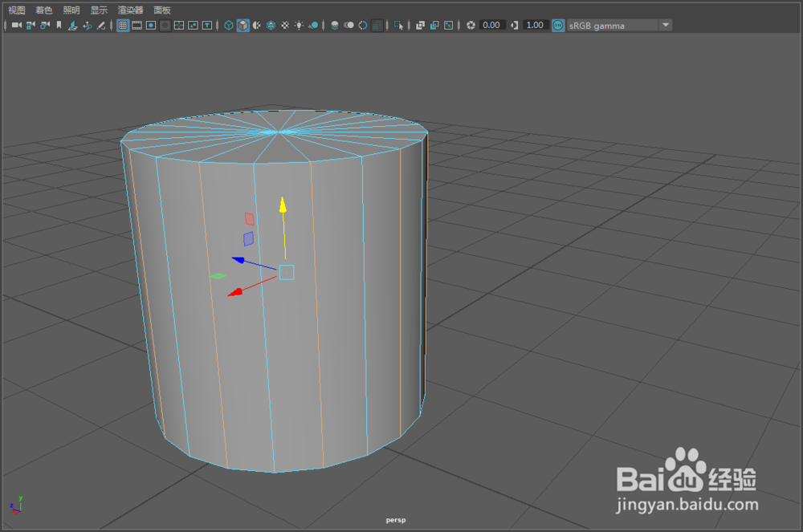
Task: Click Use Default Material icon
Action: tap(257, 25)
